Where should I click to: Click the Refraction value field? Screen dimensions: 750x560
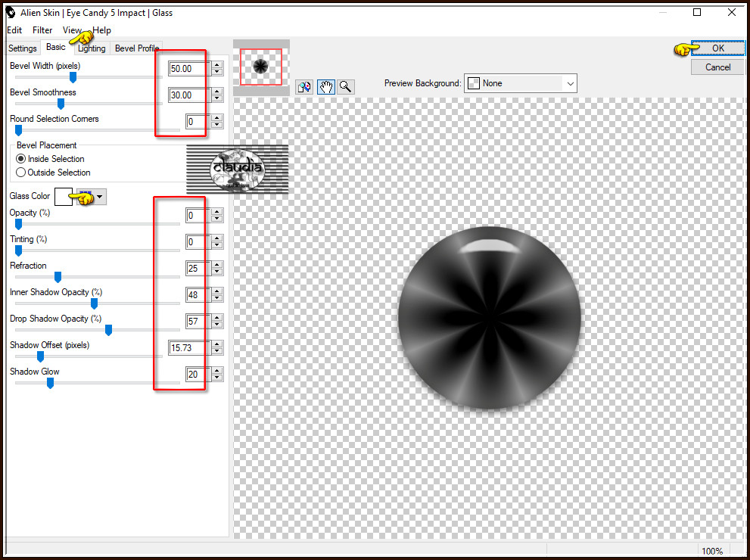[x=198, y=269]
